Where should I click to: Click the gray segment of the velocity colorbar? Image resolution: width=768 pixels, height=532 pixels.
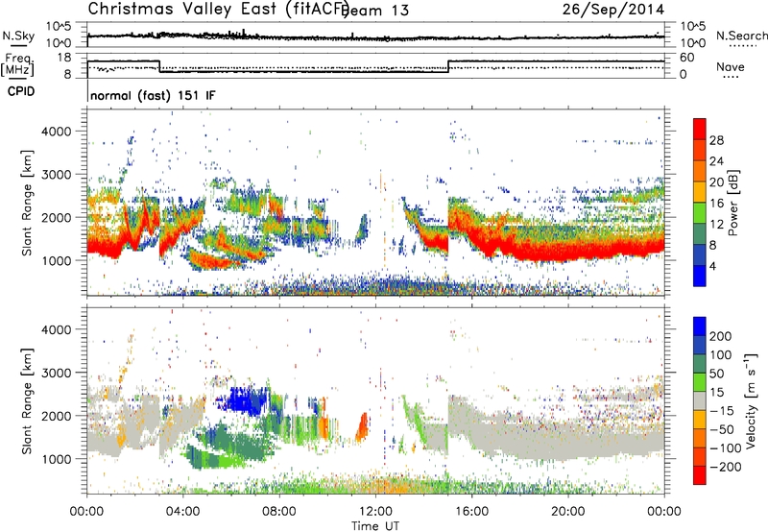[x=700, y=401]
